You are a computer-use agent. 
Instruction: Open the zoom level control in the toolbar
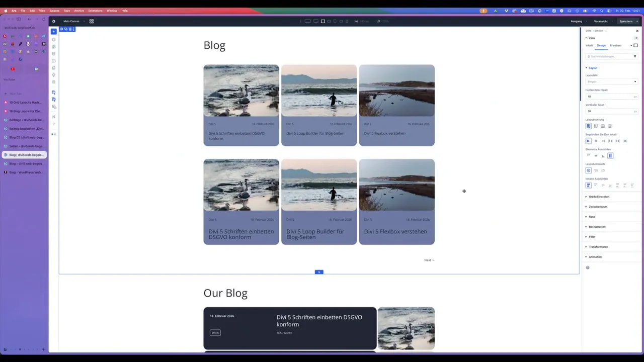(378, 21)
